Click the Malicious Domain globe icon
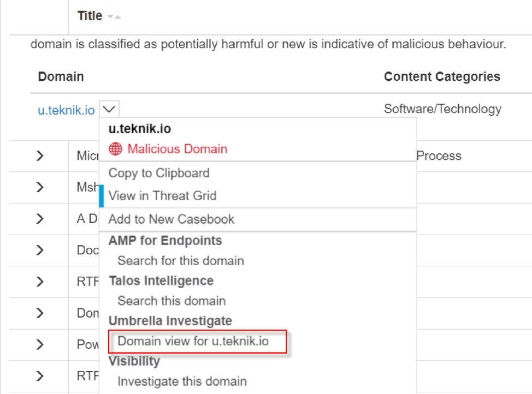Screen dimensions: 532x394 click(x=115, y=149)
